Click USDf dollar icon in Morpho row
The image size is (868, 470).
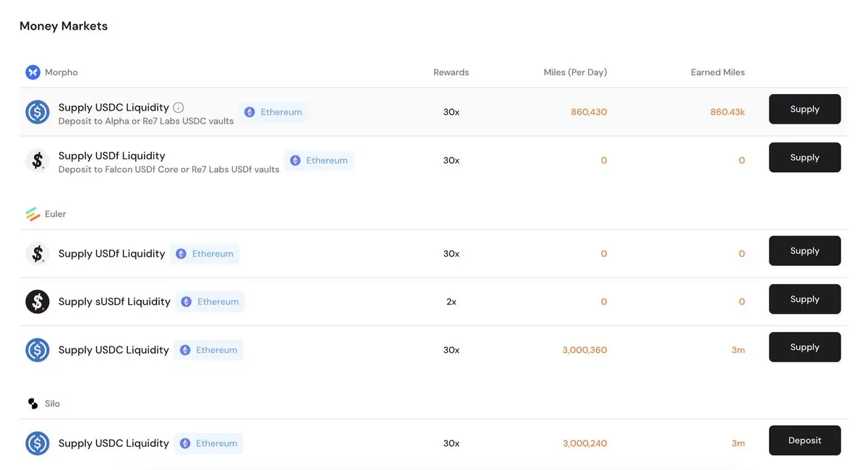(38, 161)
